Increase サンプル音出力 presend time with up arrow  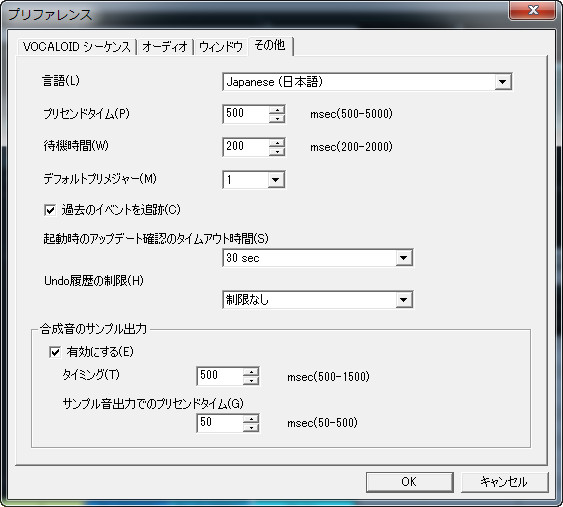pos(251,419)
